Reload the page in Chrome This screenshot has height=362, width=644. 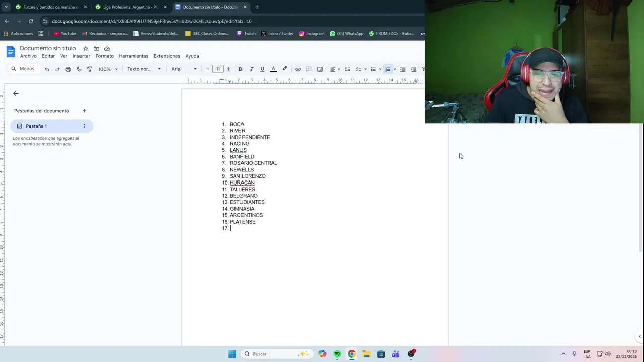[31, 21]
